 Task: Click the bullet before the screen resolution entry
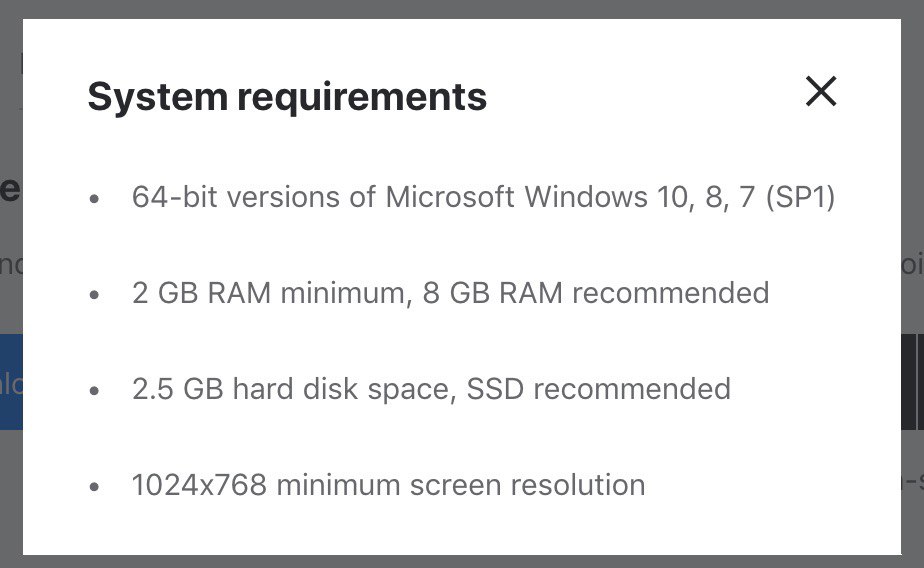tap(94, 487)
